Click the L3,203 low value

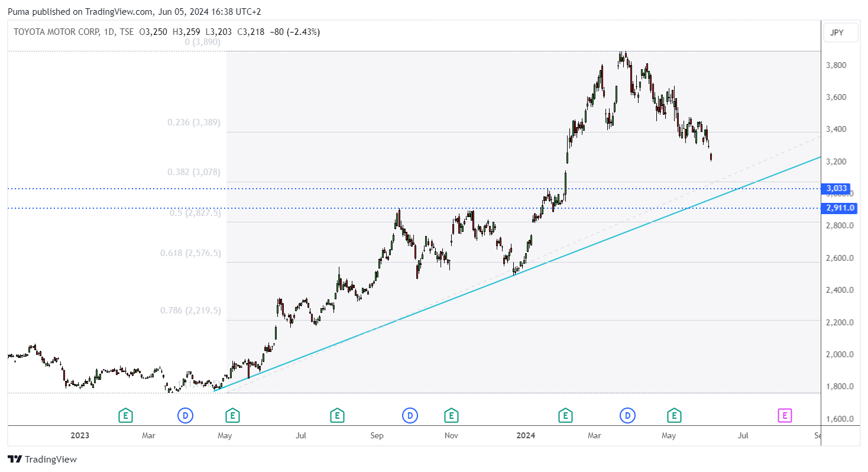218,32
